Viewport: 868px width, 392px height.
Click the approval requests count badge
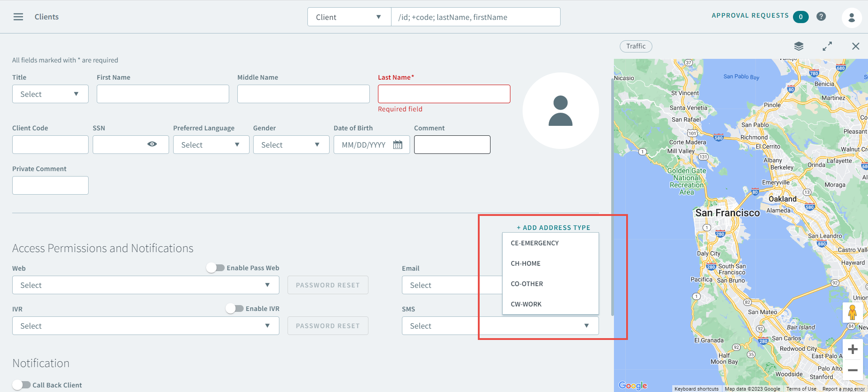click(x=801, y=17)
